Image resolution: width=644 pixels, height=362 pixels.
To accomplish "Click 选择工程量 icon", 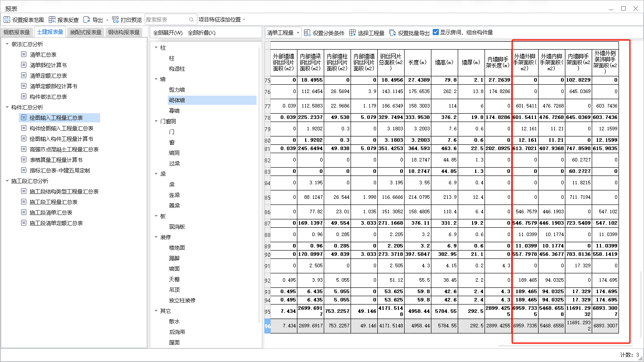I will pyautogui.click(x=352, y=33).
